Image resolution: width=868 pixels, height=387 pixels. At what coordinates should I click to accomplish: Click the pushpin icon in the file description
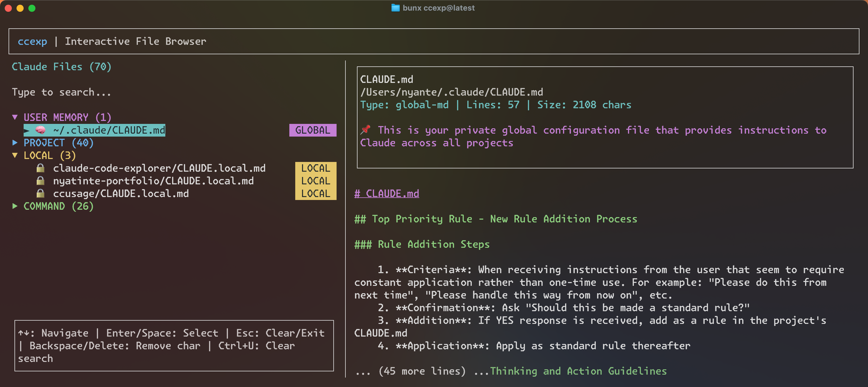tap(365, 129)
